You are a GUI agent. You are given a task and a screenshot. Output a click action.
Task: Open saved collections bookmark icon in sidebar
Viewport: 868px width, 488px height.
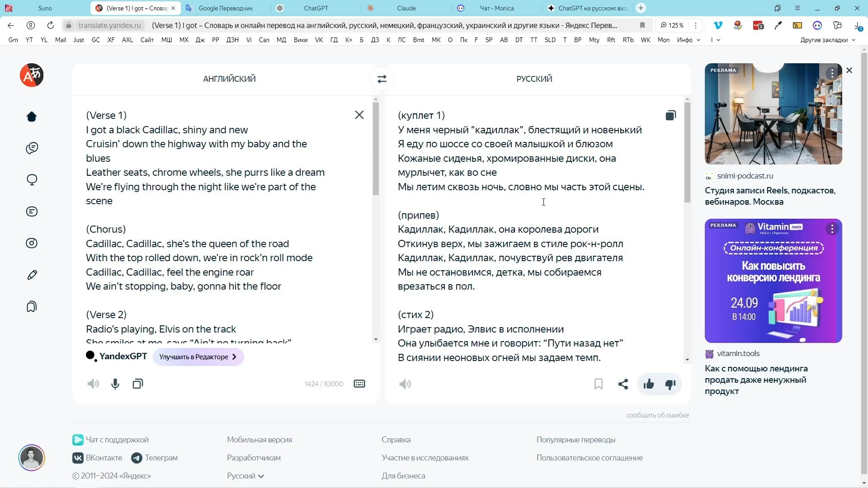point(32,307)
